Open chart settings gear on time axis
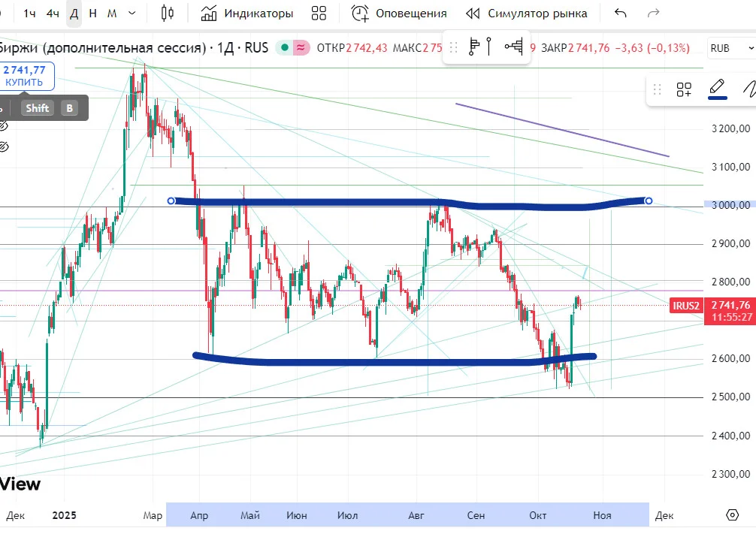The height and width of the screenshot is (534, 756). (x=732, y=514)
